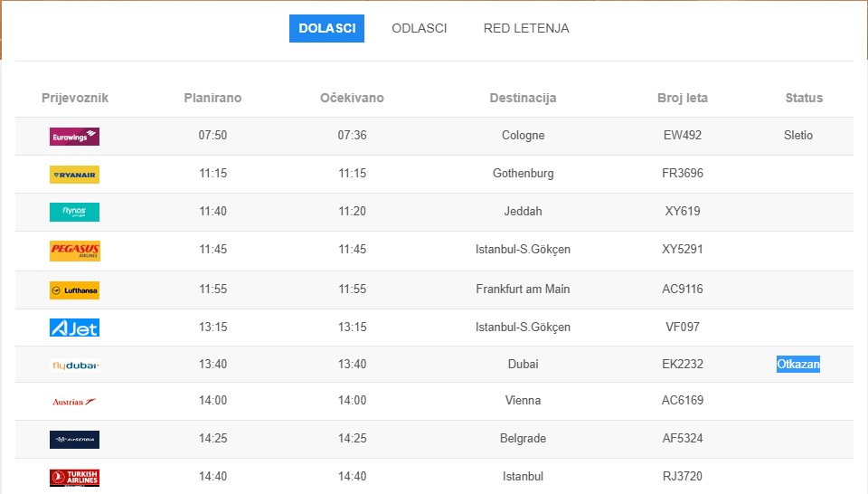
Task: Click the highlighted Otkazan status
Action: [798, 365]
